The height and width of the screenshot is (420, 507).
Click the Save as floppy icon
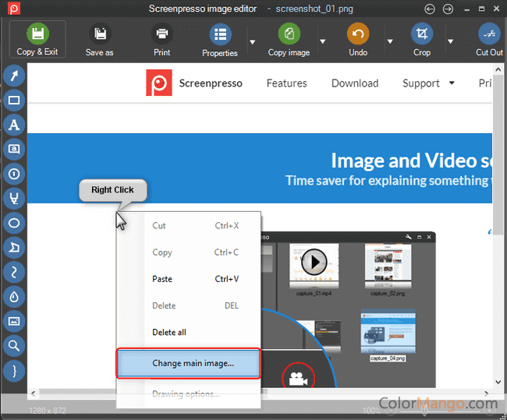(x=99, y=40)
